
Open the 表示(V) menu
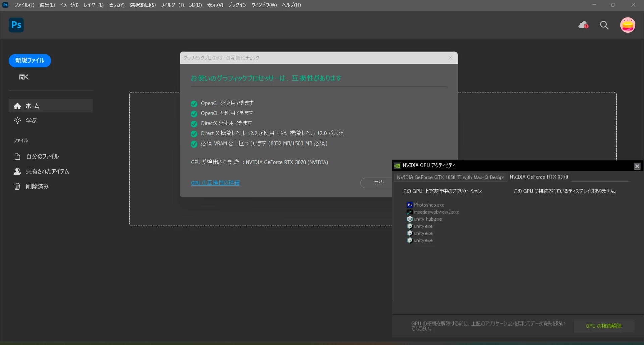pos(215,5)
